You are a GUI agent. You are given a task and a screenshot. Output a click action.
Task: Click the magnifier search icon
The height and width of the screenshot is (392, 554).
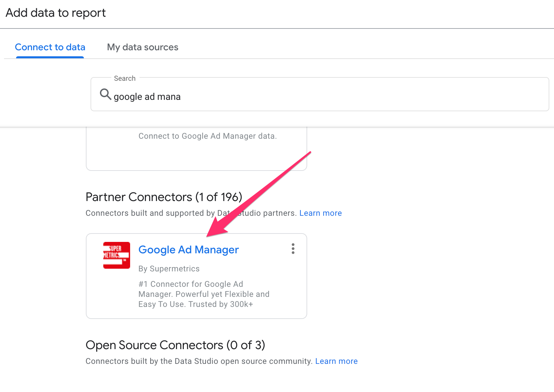(105, 94)
